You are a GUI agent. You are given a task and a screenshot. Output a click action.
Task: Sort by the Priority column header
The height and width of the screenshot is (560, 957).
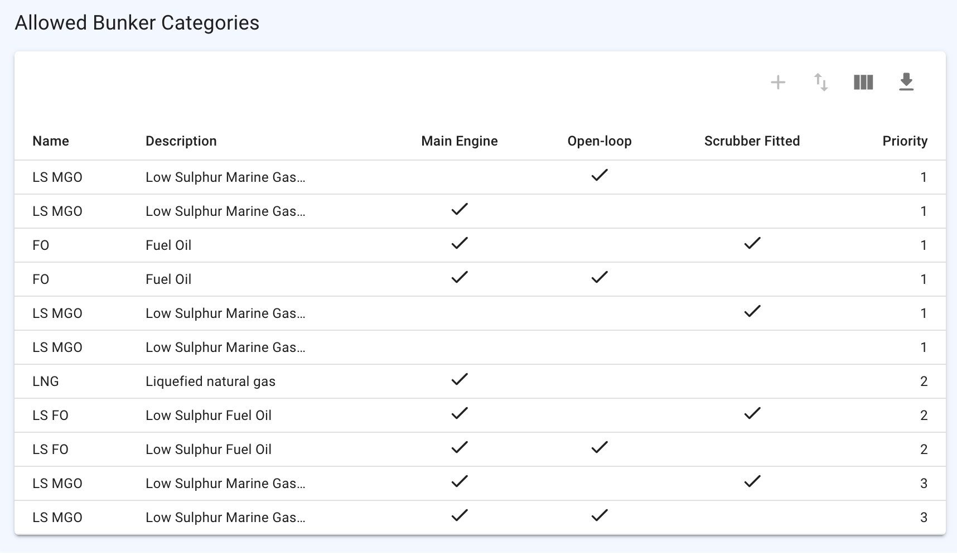coord(905,141)
